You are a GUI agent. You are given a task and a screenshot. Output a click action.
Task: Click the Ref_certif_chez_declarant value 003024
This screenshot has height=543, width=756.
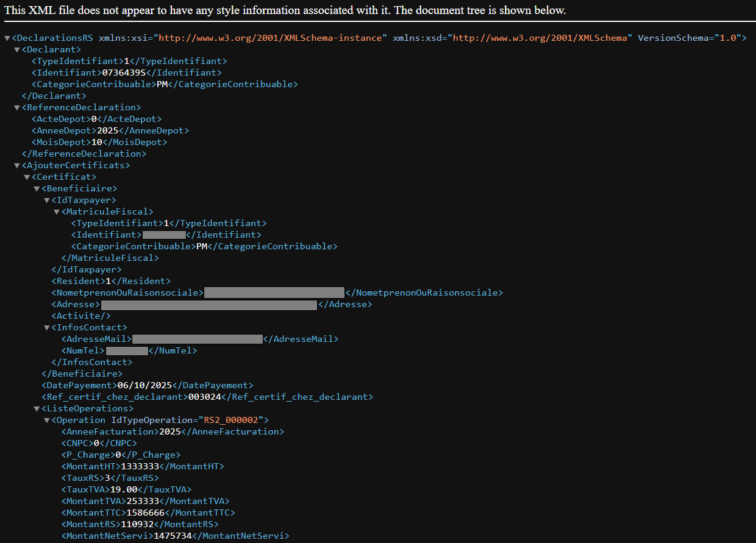pyautogui.click(x=206, y=397)
